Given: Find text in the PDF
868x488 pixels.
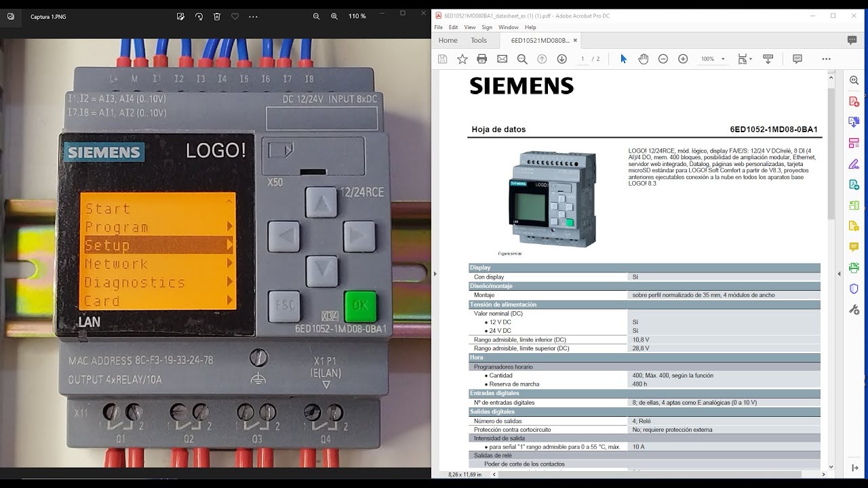Looking at the screenshot, I should pyautogui.click(x=521, y=59).
